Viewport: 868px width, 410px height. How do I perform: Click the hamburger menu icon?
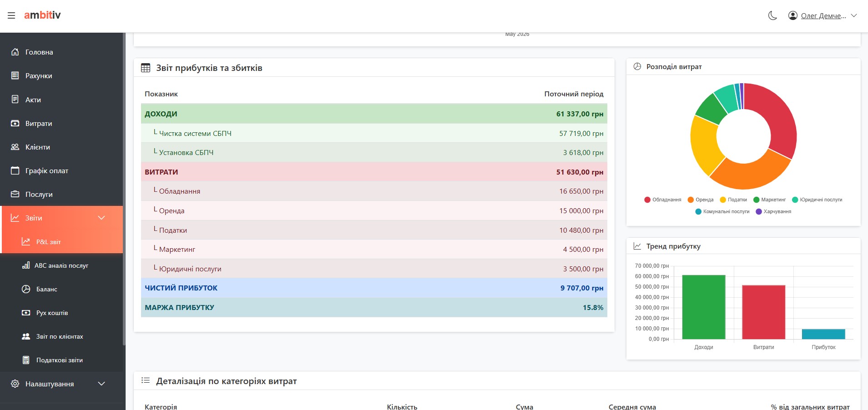[x=11, y=15]
